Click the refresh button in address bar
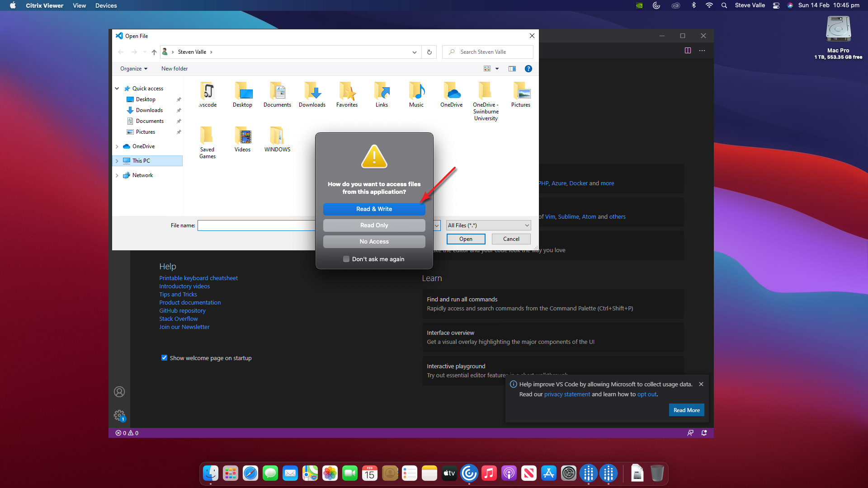This screenshot has height=488, width=868. [x=429, y=52]
